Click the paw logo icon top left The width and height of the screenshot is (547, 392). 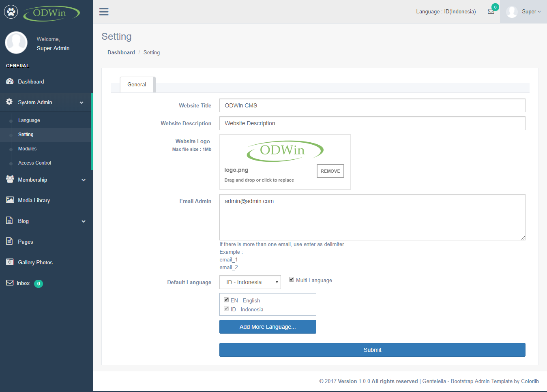pos(11,11)
